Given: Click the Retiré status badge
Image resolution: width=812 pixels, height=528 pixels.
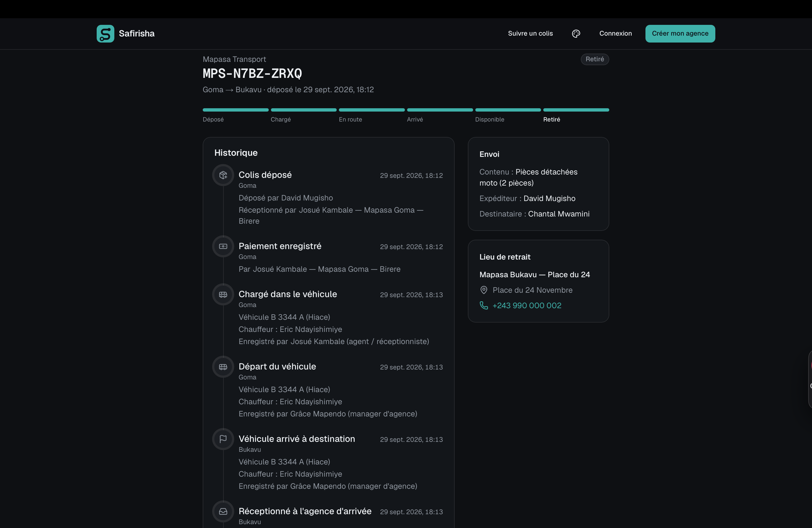Looking at the screenshot, I should coord(595,59).
